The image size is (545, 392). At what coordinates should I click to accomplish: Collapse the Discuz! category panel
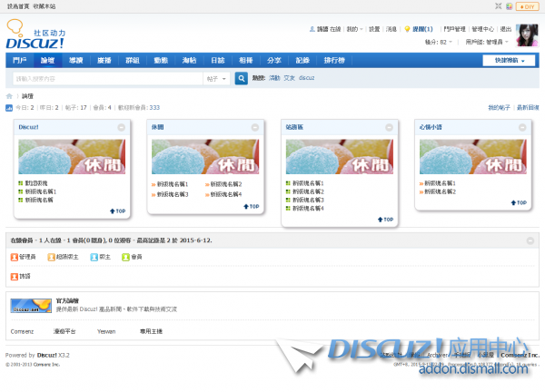click(x=123, y=127)
